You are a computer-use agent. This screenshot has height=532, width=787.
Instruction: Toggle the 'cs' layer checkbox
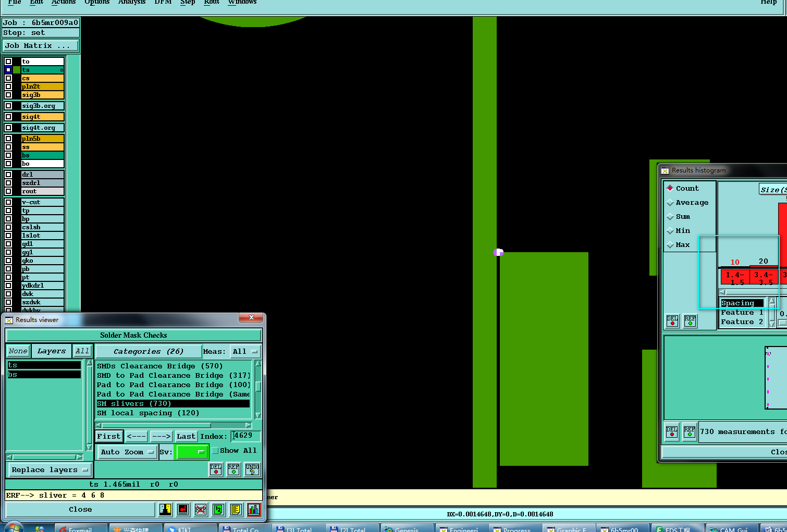coord(8,78)
